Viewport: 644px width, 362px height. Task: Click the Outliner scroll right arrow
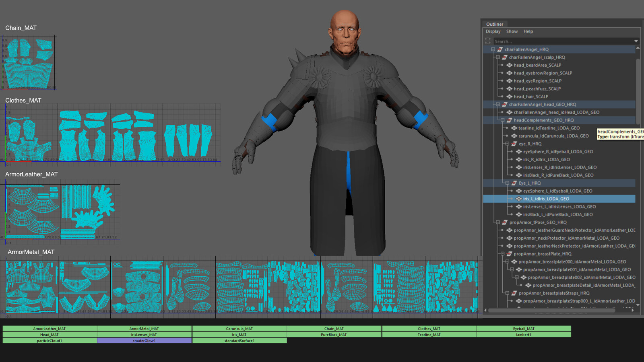click(x=633, y=310)
